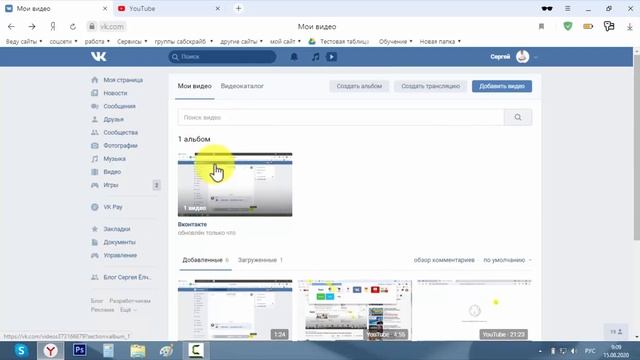Viewport: 640px width, 360px height.
Task: Open the работа bookmarks folder
Action: [97, 42]
